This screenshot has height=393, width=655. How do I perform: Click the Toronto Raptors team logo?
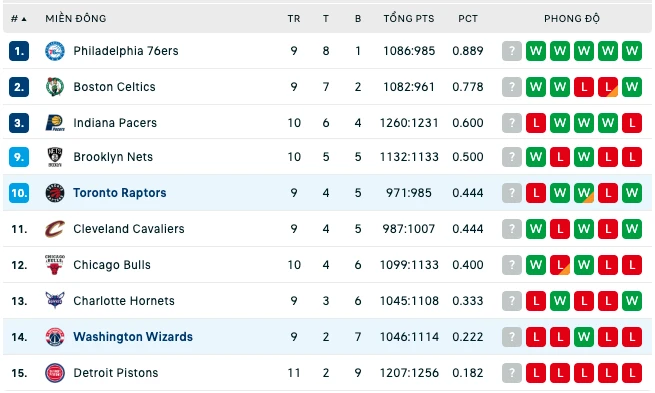tap(55, 193)
